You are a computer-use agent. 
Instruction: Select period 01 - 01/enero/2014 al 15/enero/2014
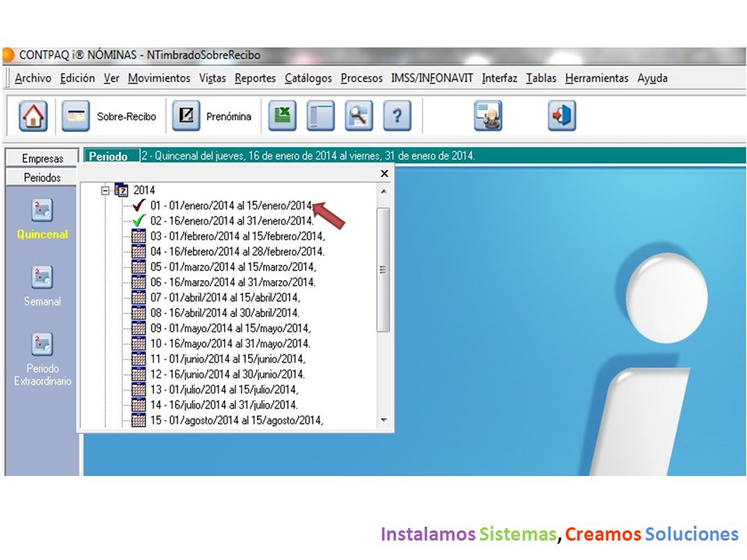tap(231, 205)
